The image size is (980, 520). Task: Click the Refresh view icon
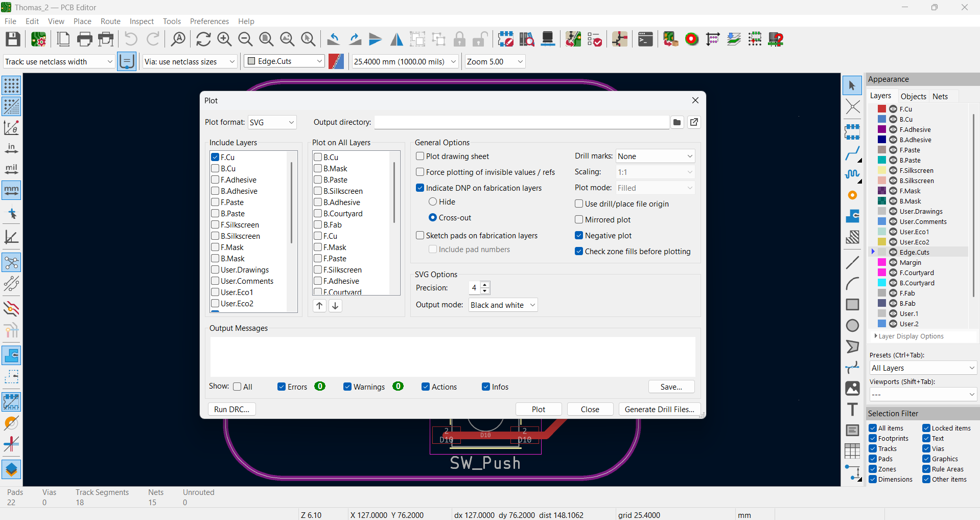point(203,39)
